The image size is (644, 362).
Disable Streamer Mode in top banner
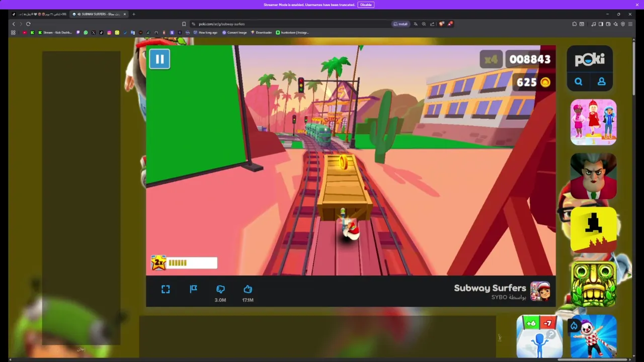[366, 5]
